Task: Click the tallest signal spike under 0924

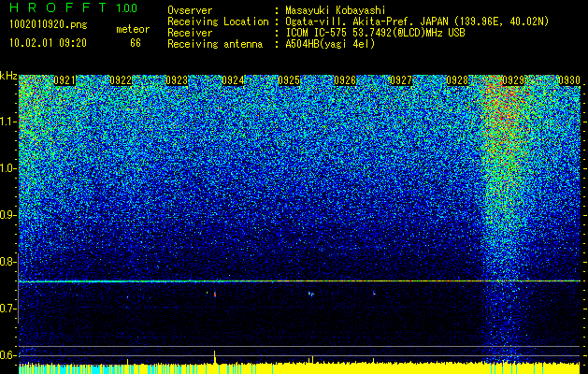Action: tap(214, 357)
